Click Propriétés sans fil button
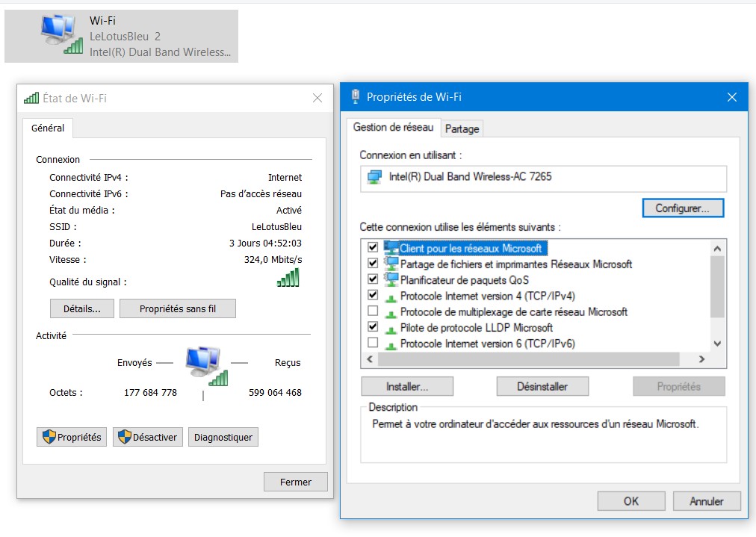Screen dimensions: 756x537 tap(177, 308)
